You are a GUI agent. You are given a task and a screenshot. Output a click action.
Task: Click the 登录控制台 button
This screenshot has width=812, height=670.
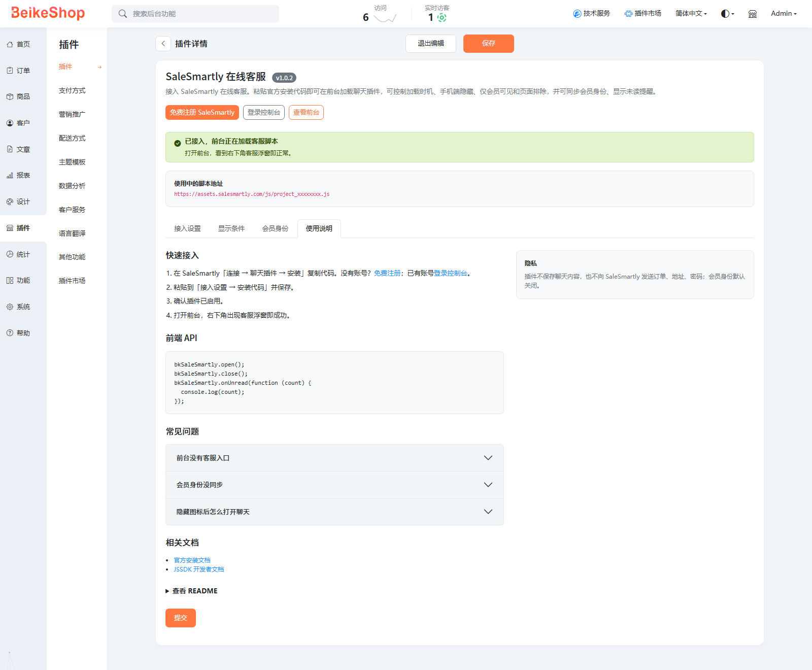[264, 112]
